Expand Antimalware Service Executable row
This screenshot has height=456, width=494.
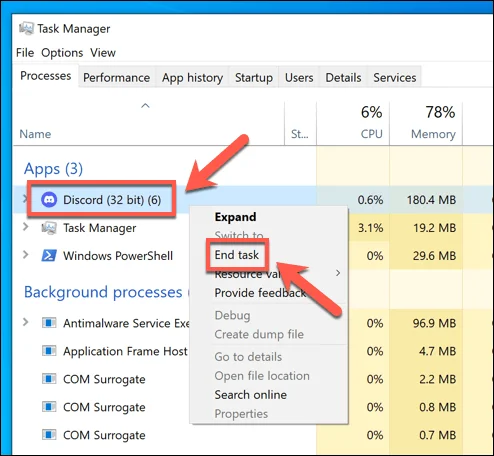[x=25, y=322]
